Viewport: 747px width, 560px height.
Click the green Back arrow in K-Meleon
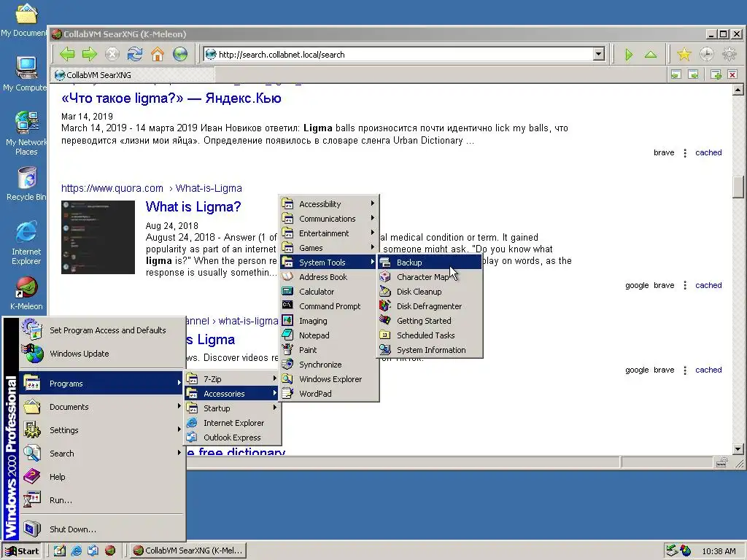click(67, 54)
